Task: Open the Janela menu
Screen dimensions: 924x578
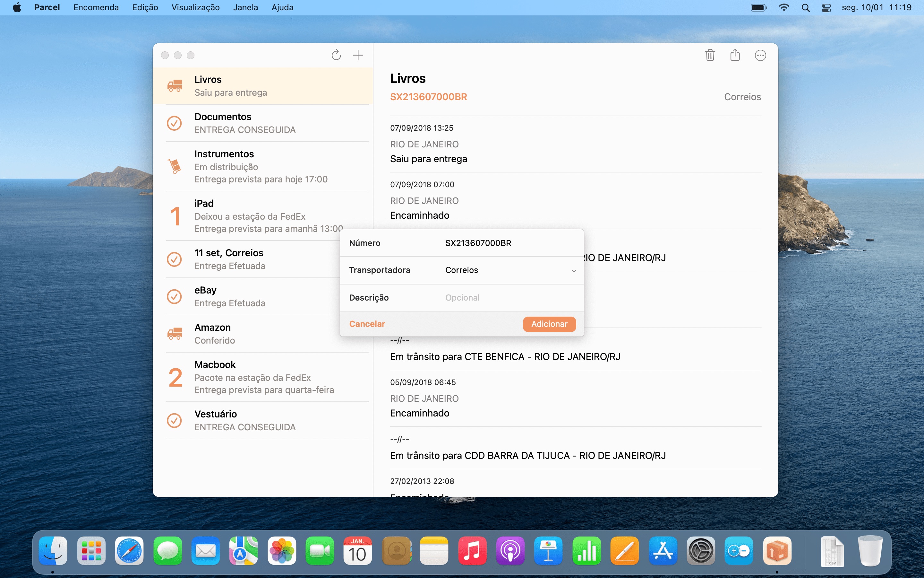Action: tap(245, 8)
